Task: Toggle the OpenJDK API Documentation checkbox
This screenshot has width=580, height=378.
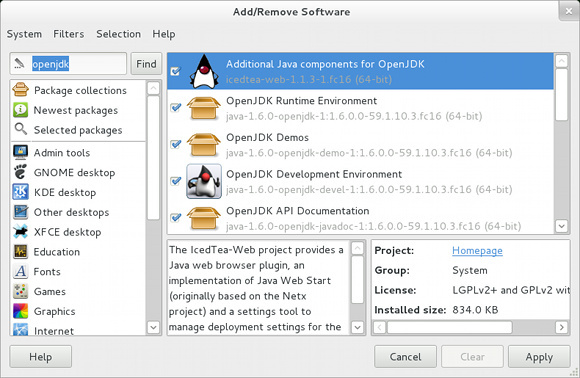Action: 176,217
